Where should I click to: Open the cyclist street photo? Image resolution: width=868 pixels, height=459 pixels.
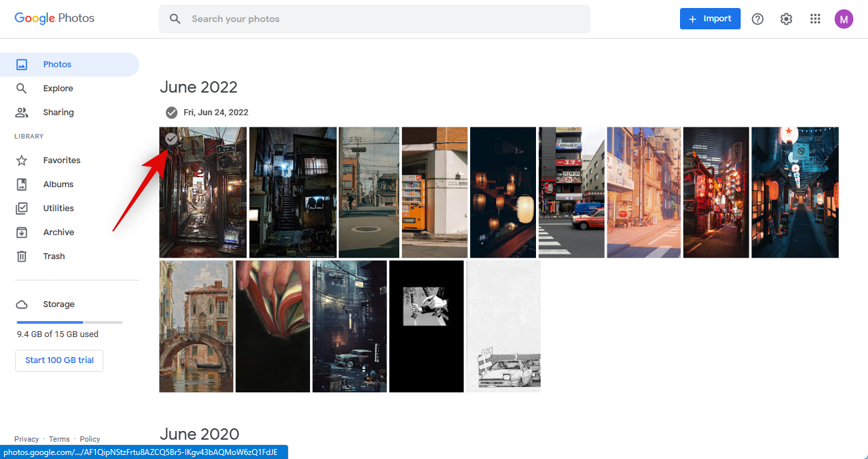(x=369, y=193)
